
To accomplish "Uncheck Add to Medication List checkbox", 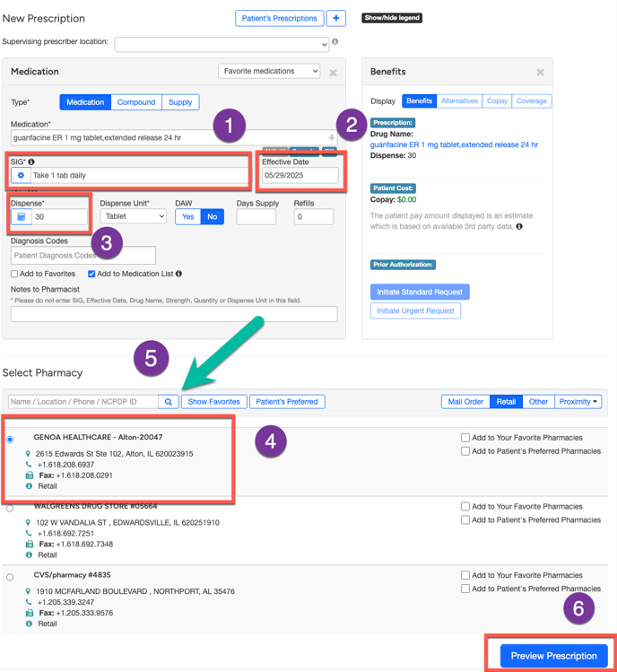I will point(91,274).
